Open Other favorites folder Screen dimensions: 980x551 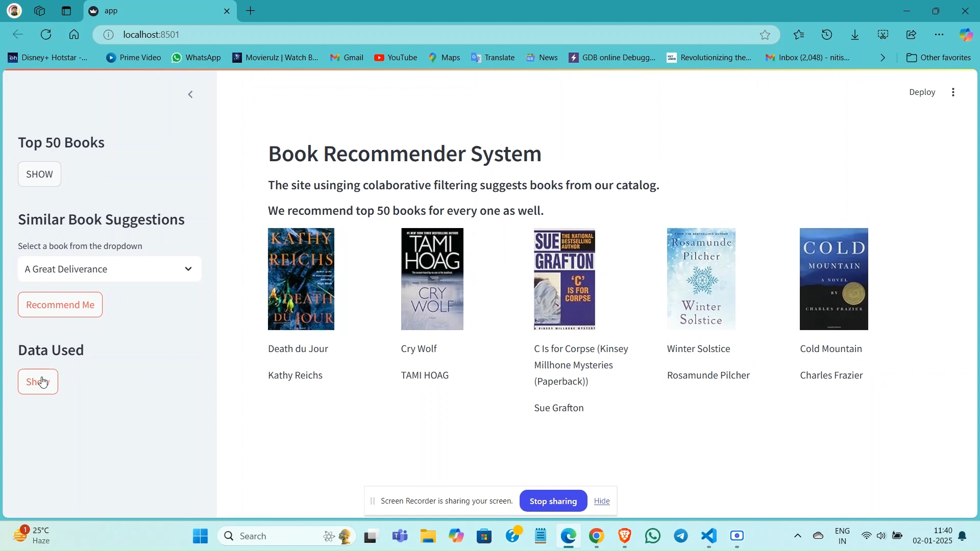[939, 58]
